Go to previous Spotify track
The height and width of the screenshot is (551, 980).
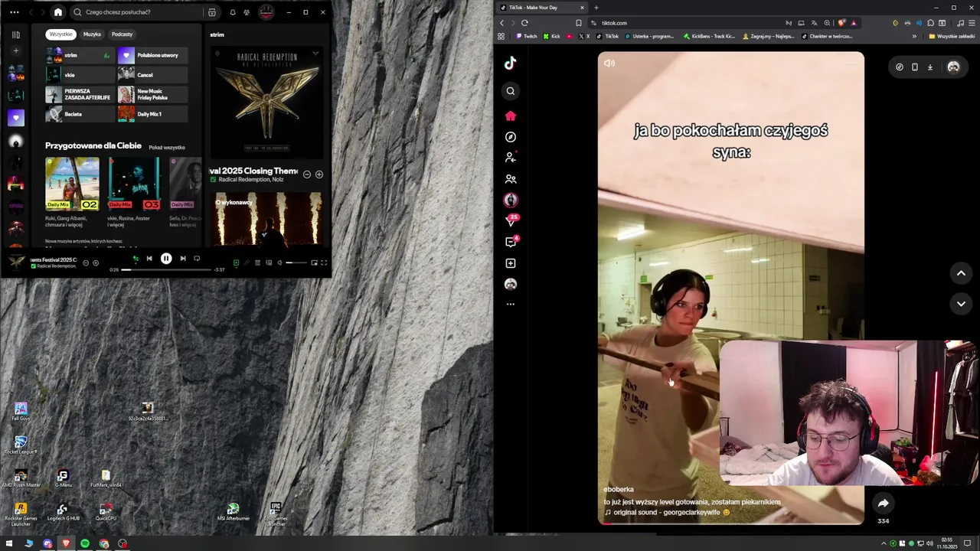click(x=149, y=259)
